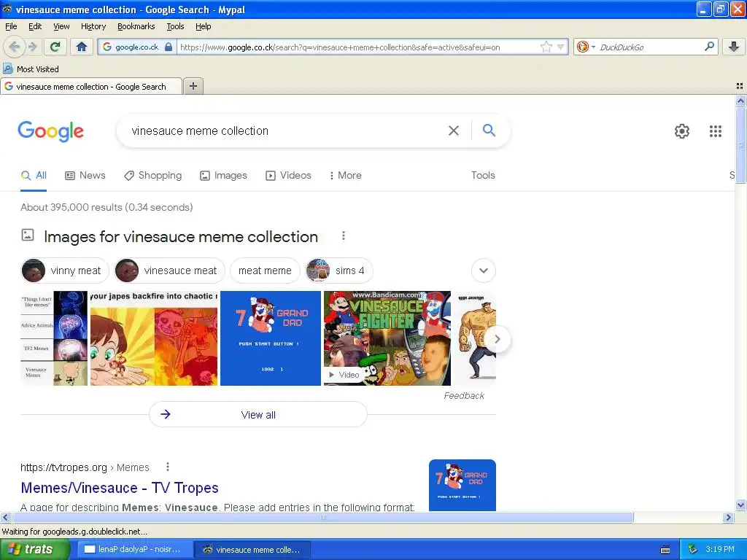Open the URL history dropdown arrow
The height and width of the screenshot is (560, 747).
(x=561, y=47)
